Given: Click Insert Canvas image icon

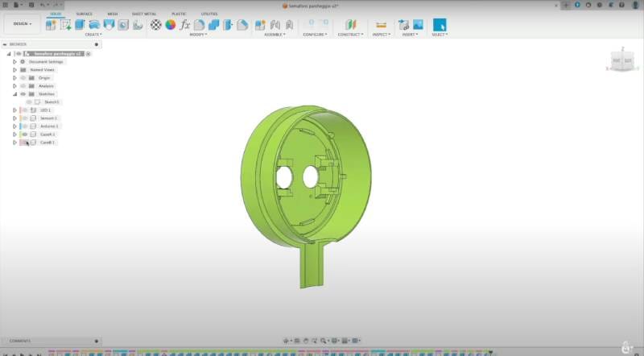Looking at the screenshot, I should pyautogui.click(x=418, y=25).
